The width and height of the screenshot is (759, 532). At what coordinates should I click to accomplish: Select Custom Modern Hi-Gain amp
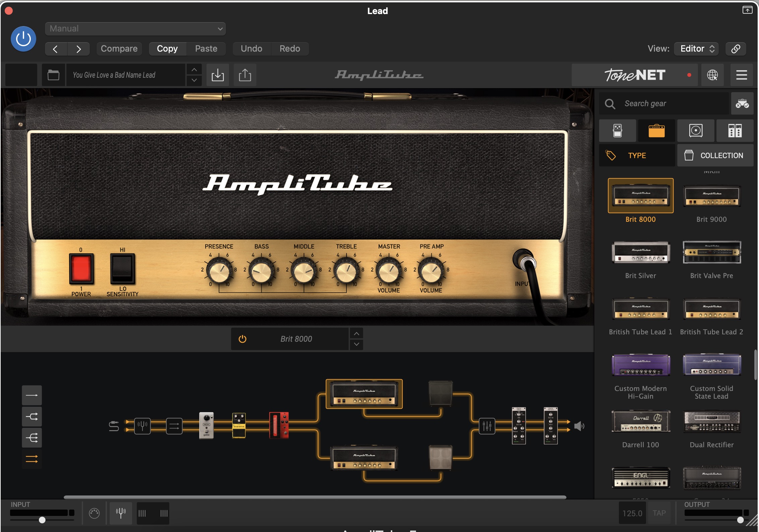click(x=641, y=365)
